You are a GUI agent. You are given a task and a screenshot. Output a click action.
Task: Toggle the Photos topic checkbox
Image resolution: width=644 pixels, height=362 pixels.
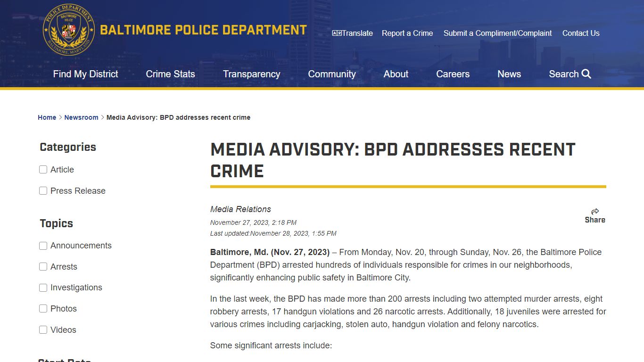43,309
